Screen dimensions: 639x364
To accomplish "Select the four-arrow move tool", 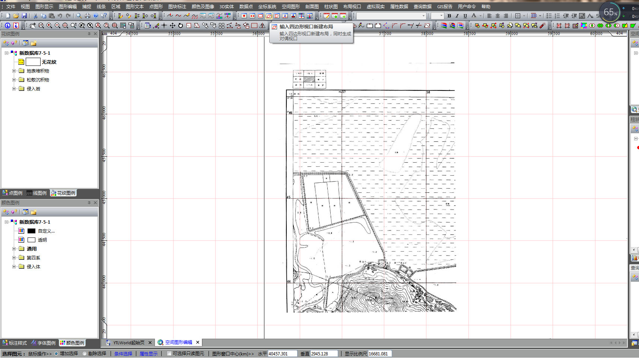I will pos(172,26).
